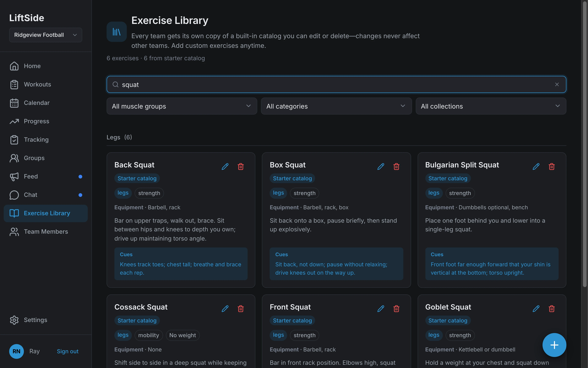Click the RN user avatar

[x=17, y=351]
